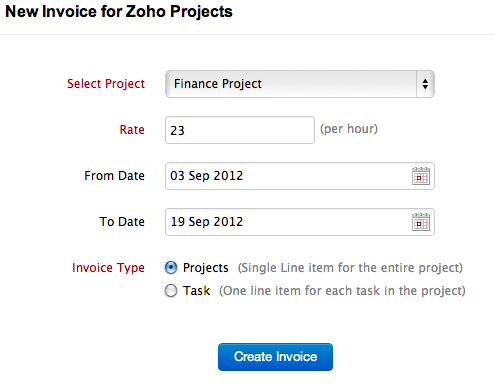Open the Select Project dropdown showing Finance Project
495x387 pixels.
pyautogui.click(x=300, y=84)
